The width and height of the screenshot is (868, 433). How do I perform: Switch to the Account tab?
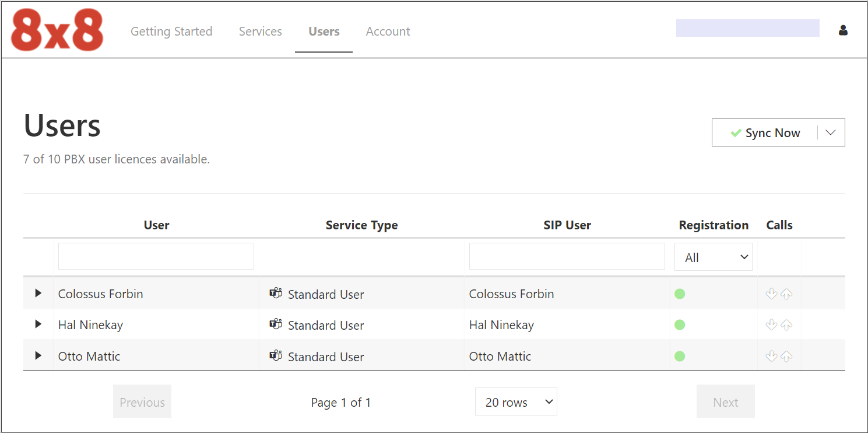point(388,32)
